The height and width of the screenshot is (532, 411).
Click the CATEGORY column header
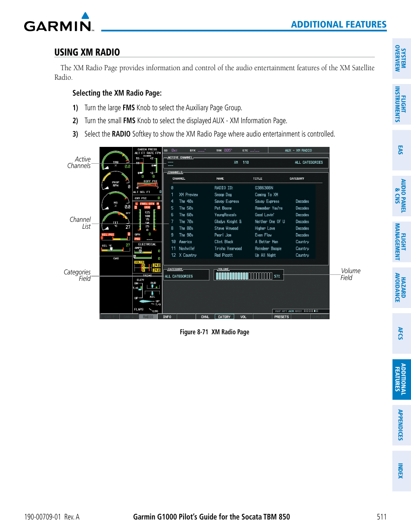tap(297, 178)
